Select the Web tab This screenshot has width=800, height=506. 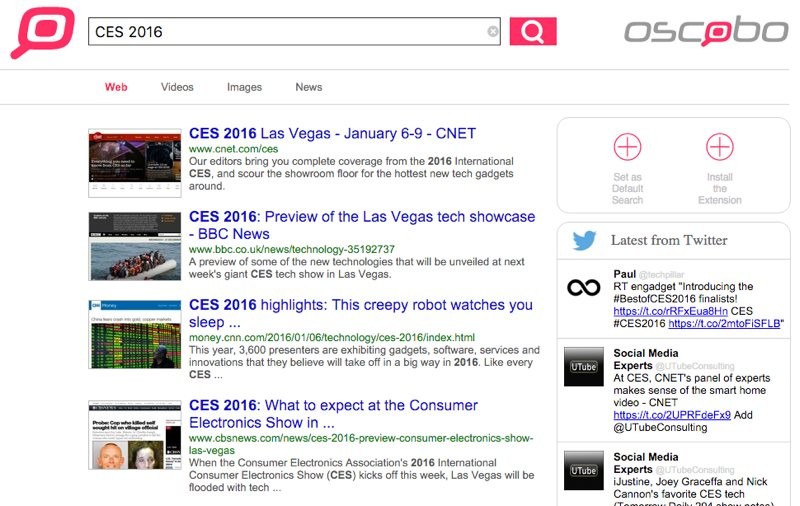(116, 87)
